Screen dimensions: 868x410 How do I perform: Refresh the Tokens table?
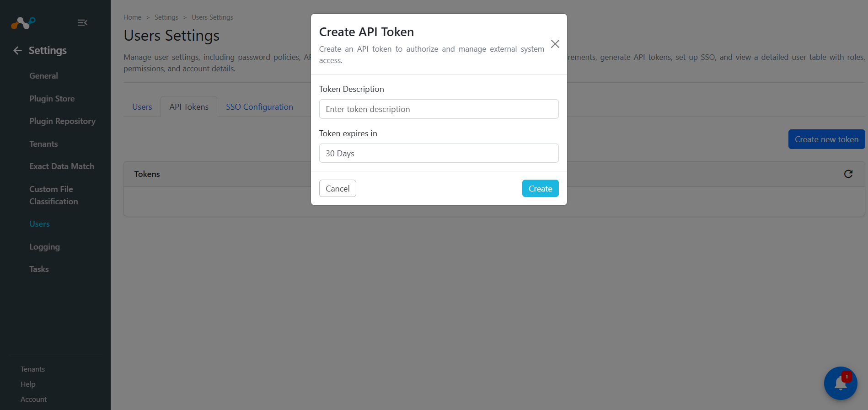click(848, 174)
